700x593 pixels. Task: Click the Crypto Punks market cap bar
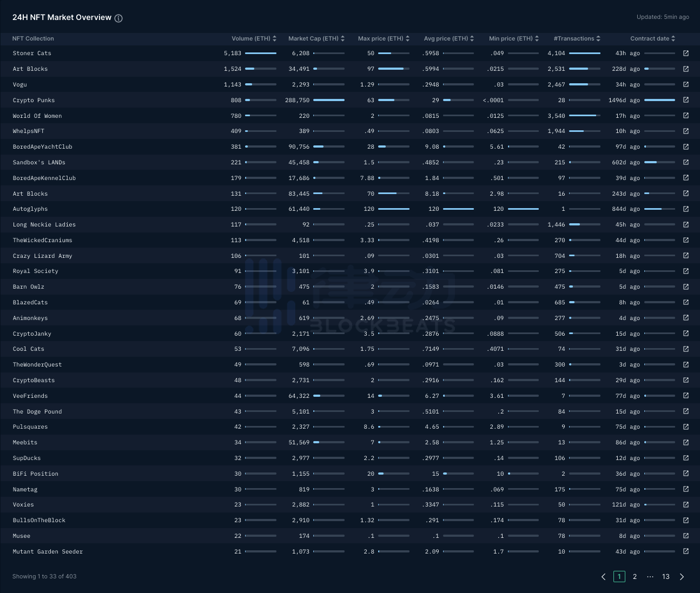329,100
